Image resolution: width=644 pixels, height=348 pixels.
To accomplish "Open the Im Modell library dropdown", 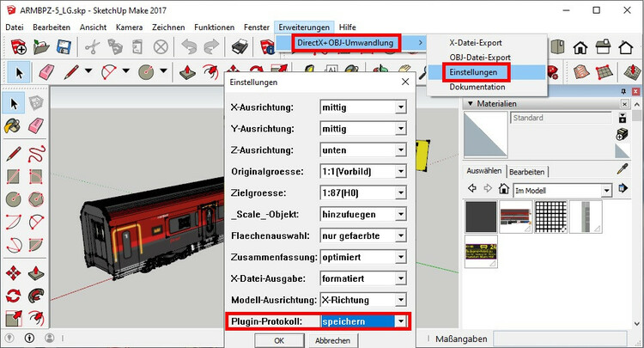I will pos(606,190).
